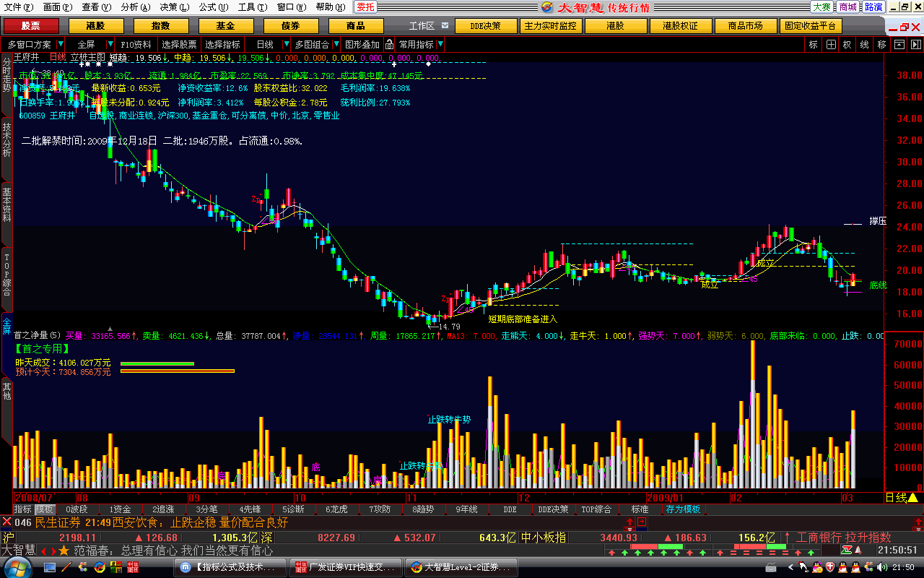
Task: Open the 工具 menu
Action: point(252,7)
